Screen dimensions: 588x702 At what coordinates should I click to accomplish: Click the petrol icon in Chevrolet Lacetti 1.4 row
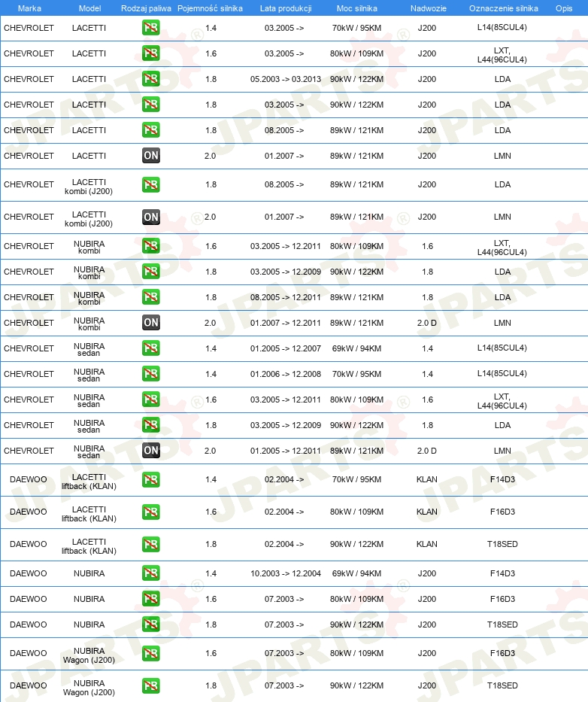(x=151, y=28)
